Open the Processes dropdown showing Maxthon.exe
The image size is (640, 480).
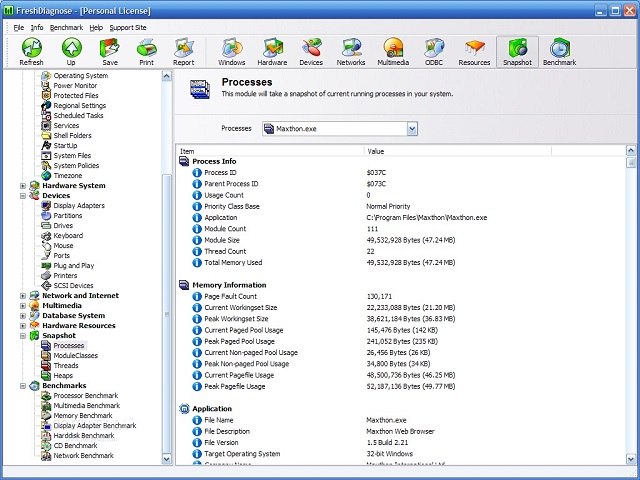click(412, 129)
